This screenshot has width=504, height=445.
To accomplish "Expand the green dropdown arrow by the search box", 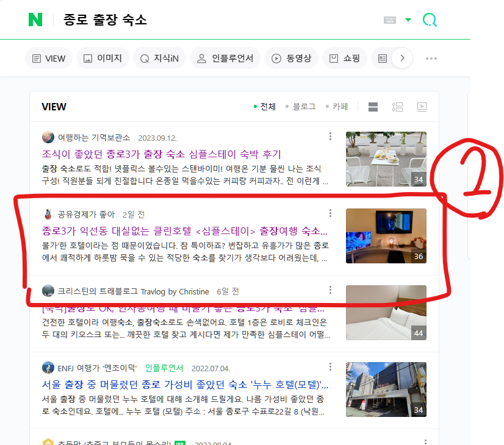I will pos(408,20).
